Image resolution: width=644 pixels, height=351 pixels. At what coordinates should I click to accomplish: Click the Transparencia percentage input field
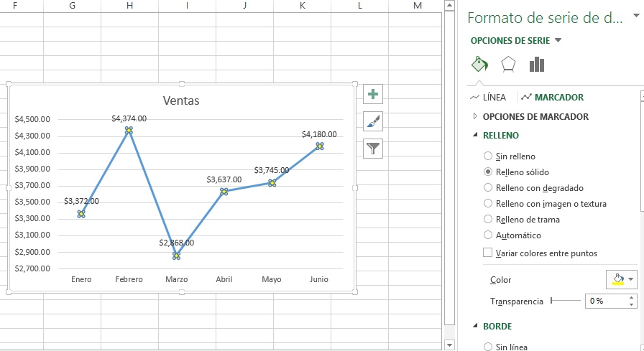pyautogui.click(x=604, y=301)
